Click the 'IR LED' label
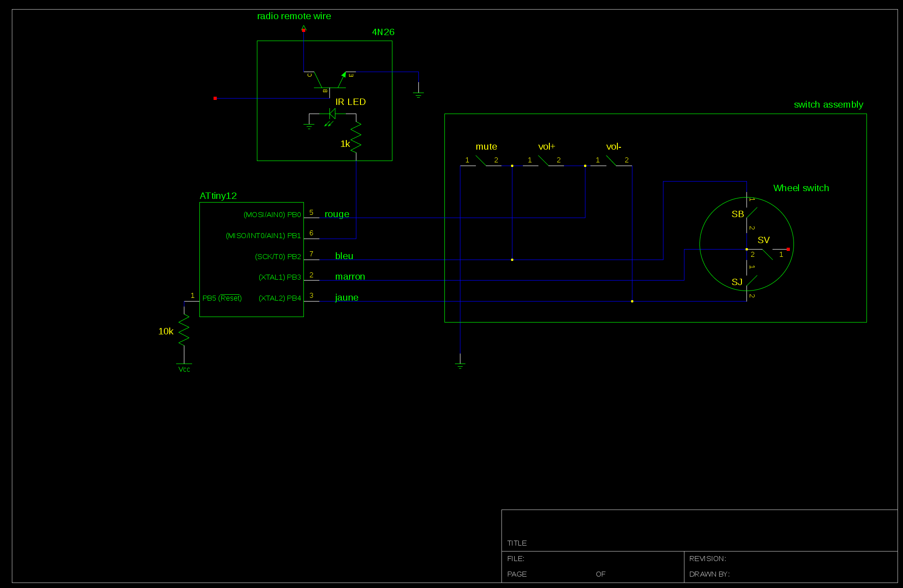The height and width of the screenshot is (588, 903). tap(350, 102)
